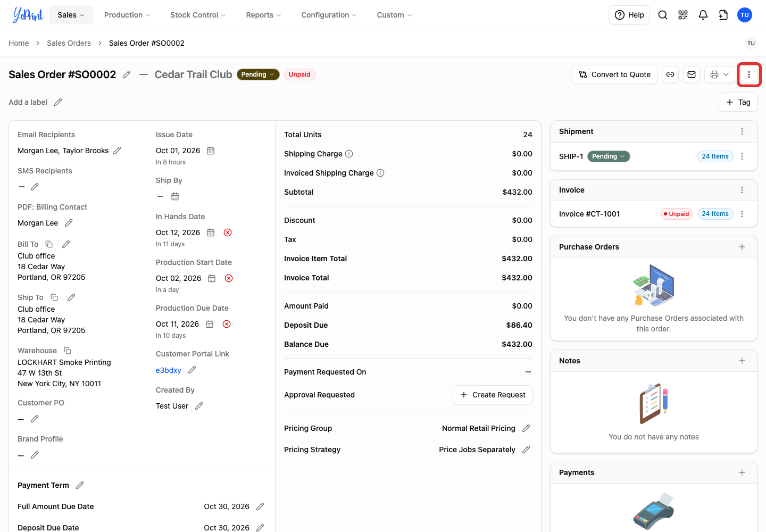Open the search icon in the header
Screen dimensions: 766x532
663,15
